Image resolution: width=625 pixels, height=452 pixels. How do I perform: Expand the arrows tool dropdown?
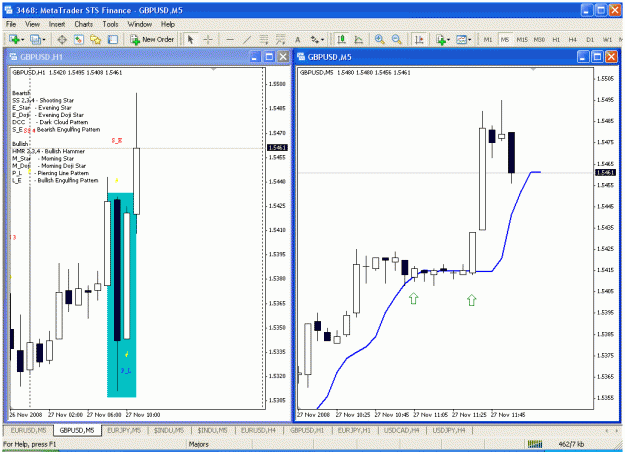[x=322, y=40]
